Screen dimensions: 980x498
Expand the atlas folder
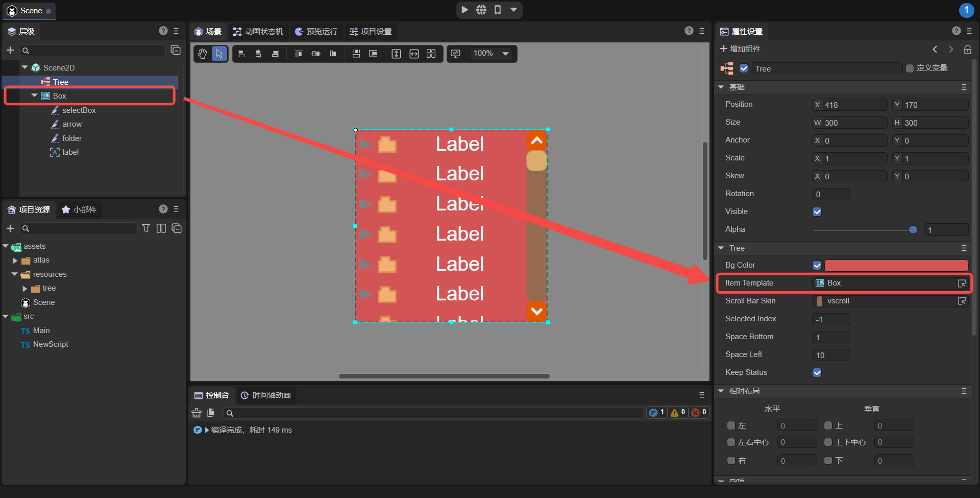click(15, 260)
